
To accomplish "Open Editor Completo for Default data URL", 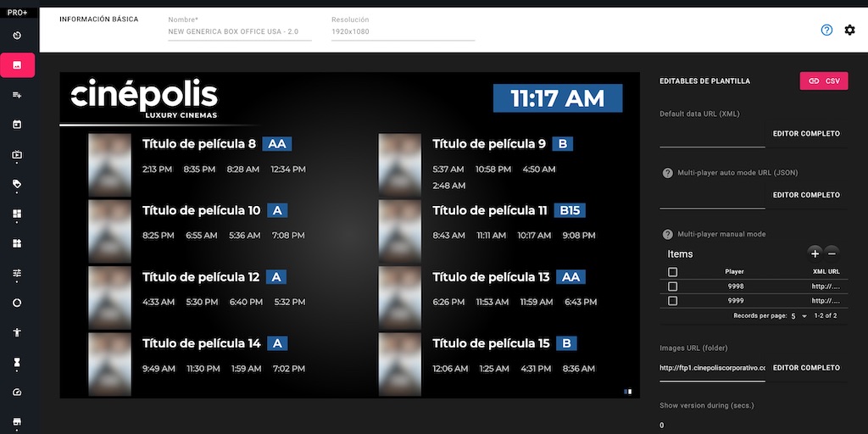I will [806, 134].
